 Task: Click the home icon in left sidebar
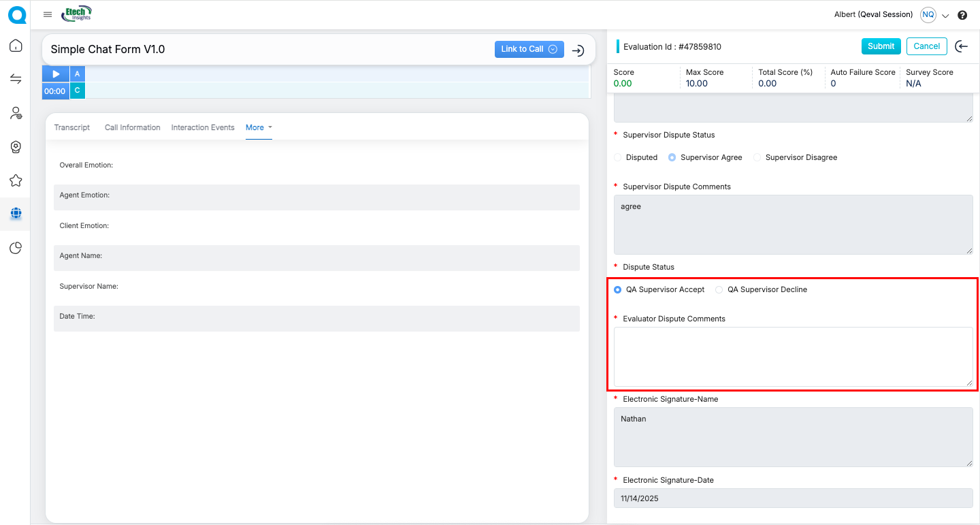click(16, 46)
